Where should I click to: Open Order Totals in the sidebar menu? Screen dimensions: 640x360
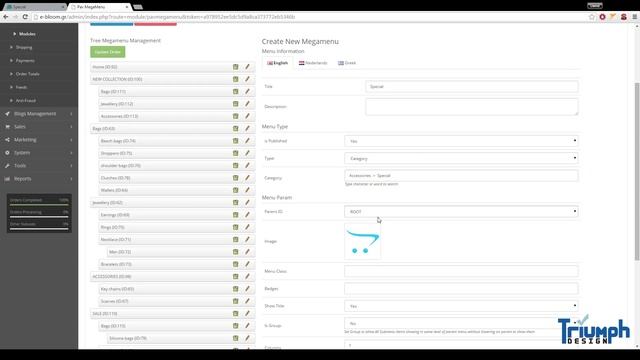(28, 74)
